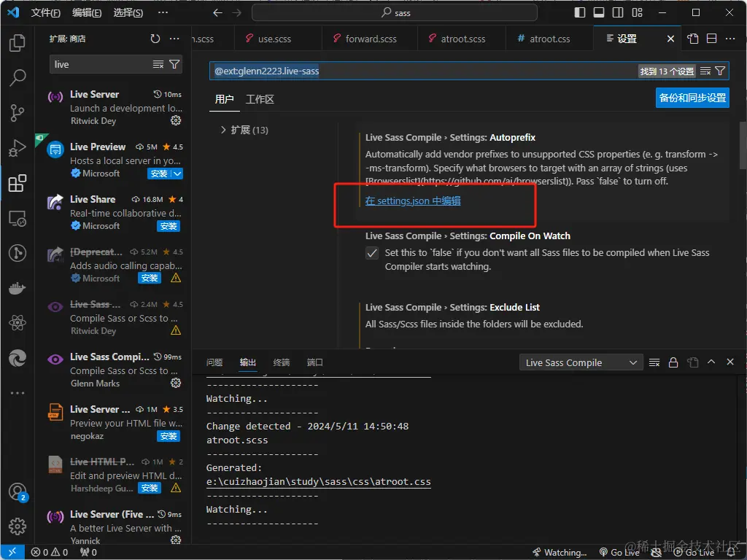The height and width of the screenshot is (560, 747).
Task: Open the Git Graph circular branch icon
Action: pyautogui.click(x=18, y=253)
